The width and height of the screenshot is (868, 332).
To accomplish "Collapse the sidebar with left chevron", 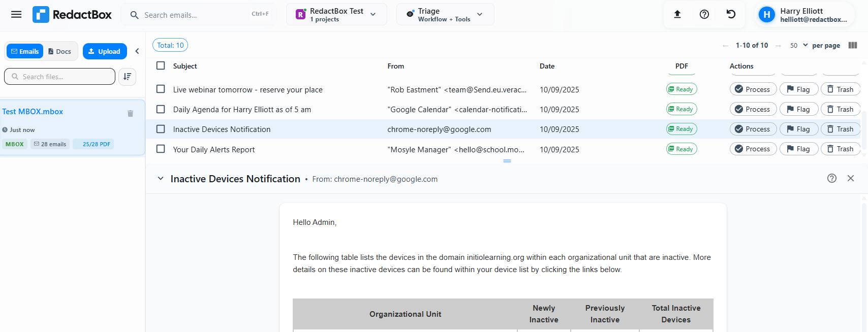I will point(137,51).
